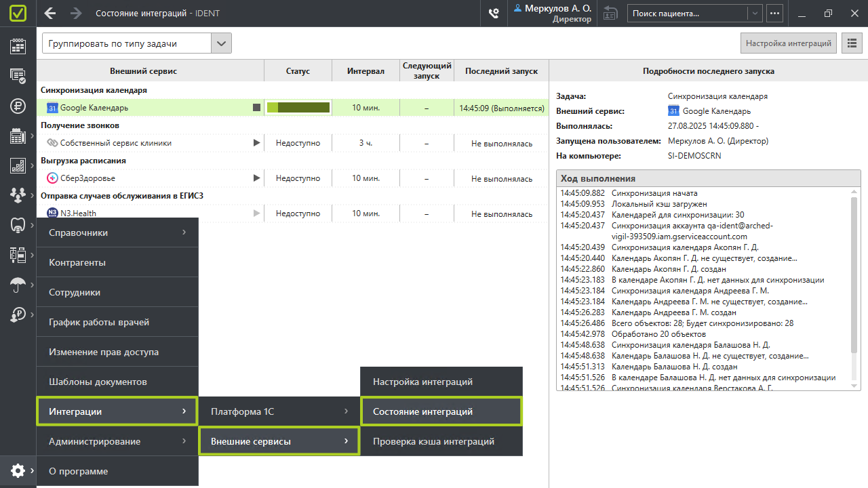The width and height of the screenshot is (868, 488).
Task: Choose Изменение прав доступа
Action: coord(117,352)
